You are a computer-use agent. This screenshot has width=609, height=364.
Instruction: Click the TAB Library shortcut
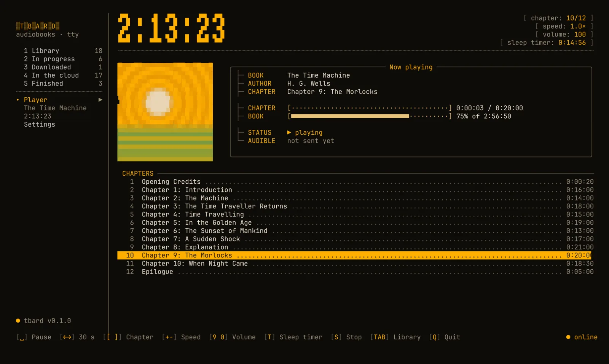point(395,337)
